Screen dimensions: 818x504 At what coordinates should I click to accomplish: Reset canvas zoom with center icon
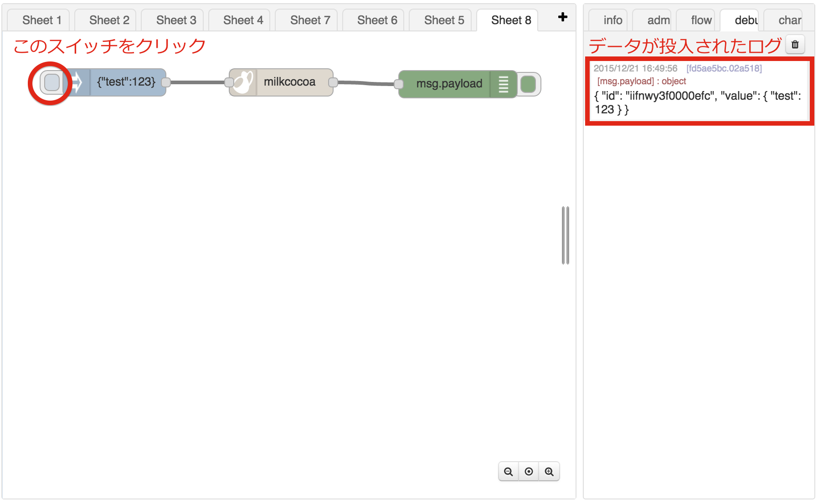[529, 472]
